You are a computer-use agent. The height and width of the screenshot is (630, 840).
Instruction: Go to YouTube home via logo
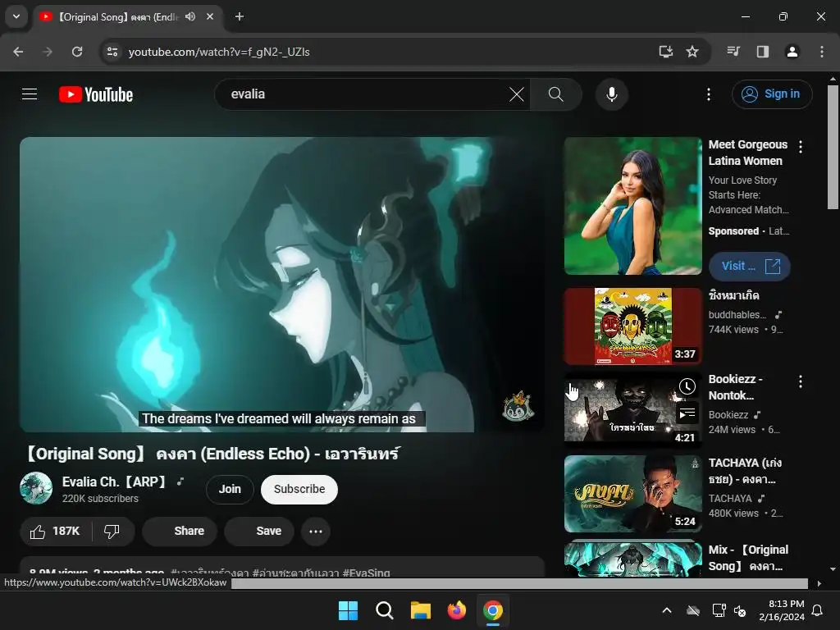pyautogui.click(x=96, y=94)
